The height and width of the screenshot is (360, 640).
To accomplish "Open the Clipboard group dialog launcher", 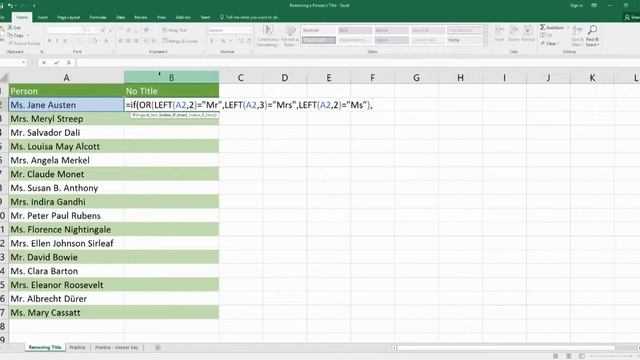I will click(x=41, y=52).
